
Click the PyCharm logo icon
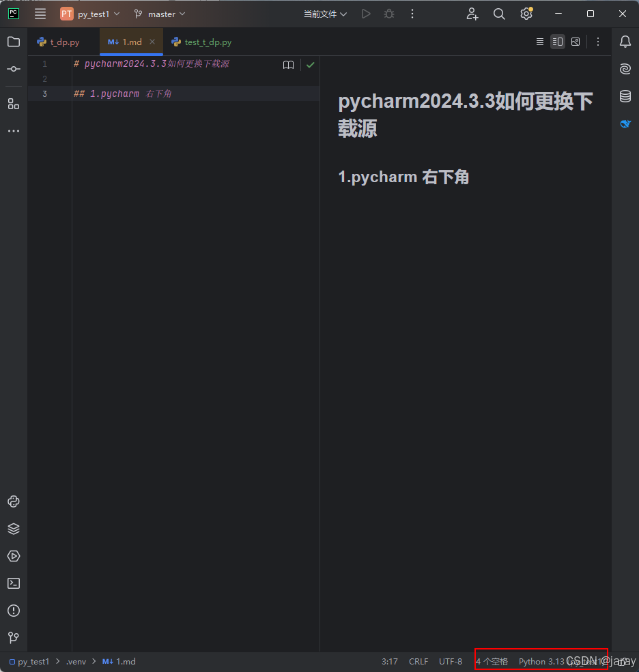pyautogui.click(x=14, y=14)
